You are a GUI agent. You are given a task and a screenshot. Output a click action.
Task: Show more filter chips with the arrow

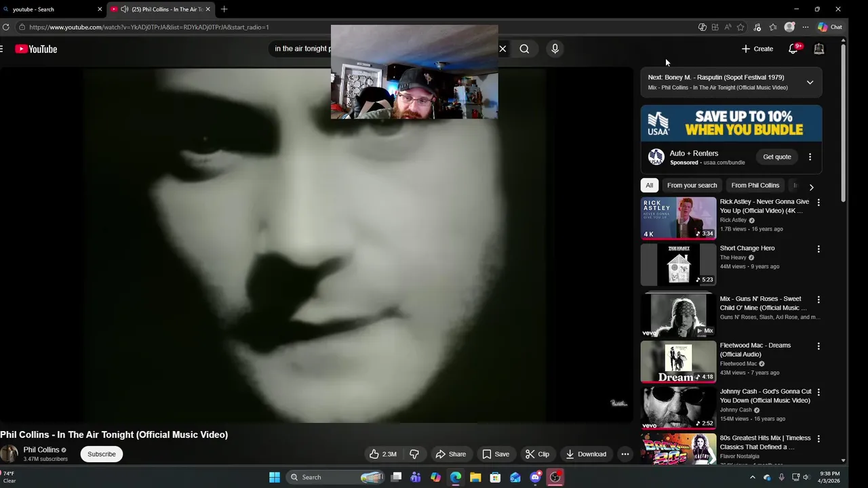[x=811, y=187]
